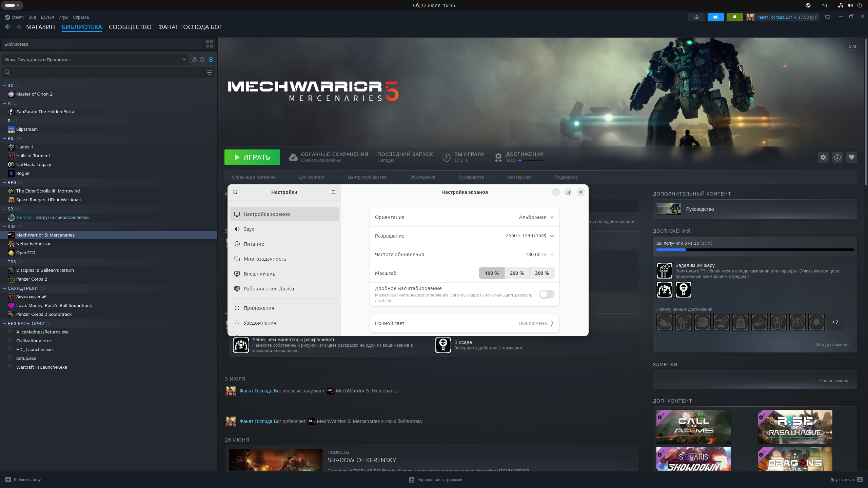868x488 pixels.
Task: Collapse the RPG category
Action: [x=4, y=183]
